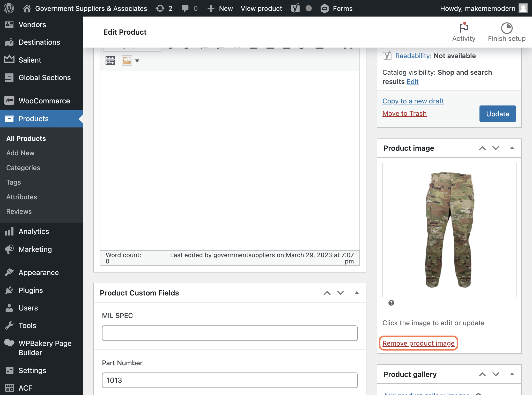Click the Yoast SEO icon in admin bar
Screen dimensions: 532x395
[295, 8]
